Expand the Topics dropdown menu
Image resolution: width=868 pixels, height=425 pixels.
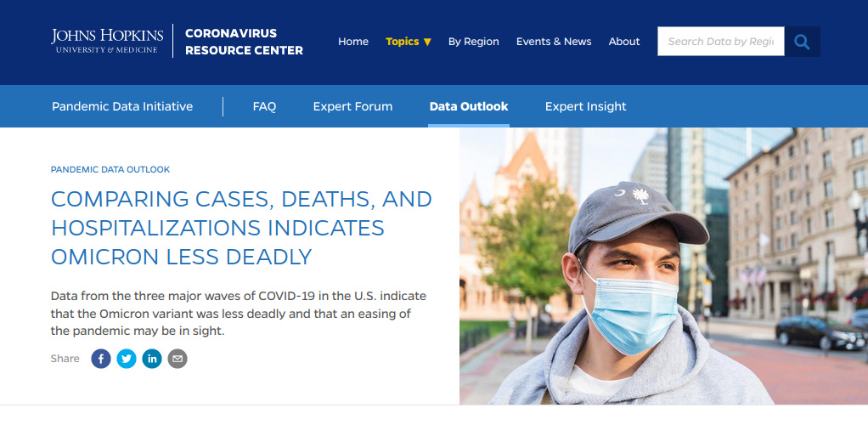(409, 42)
